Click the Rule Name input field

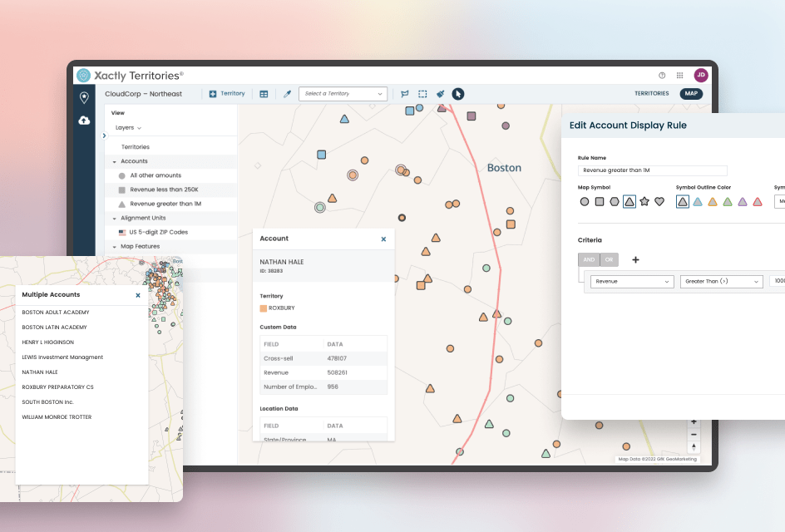point(652,170)
